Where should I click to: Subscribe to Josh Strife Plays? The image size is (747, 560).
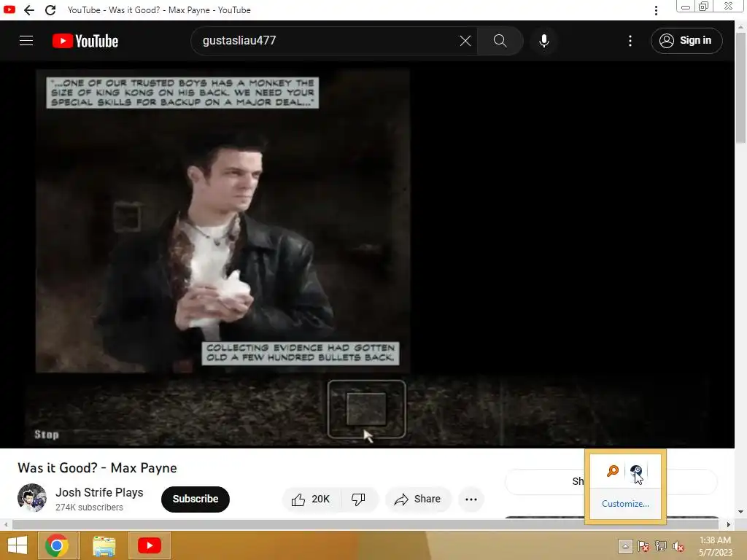tap(196, 499)
